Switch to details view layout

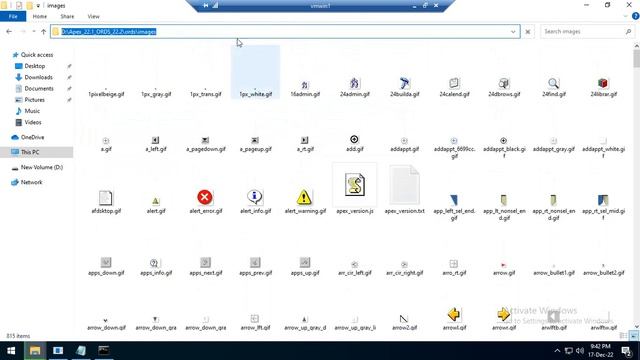pyautogui.click(x=623, y=336)
